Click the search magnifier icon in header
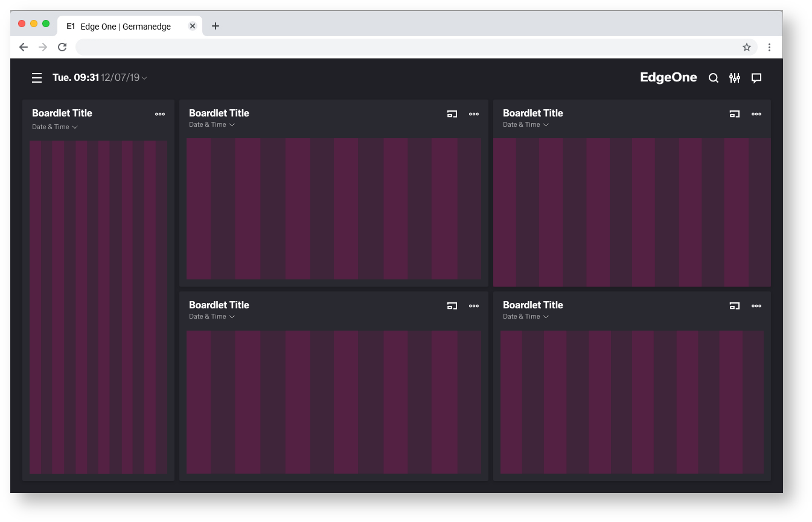The image size is (812, 522). click(713, 78)
